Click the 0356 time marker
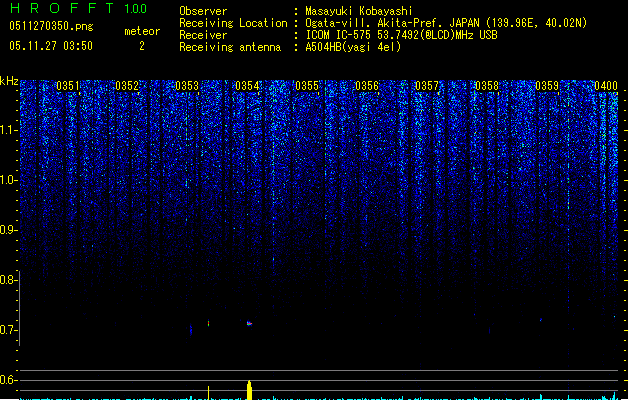629x400 pixels. click(x=367, y=86)
